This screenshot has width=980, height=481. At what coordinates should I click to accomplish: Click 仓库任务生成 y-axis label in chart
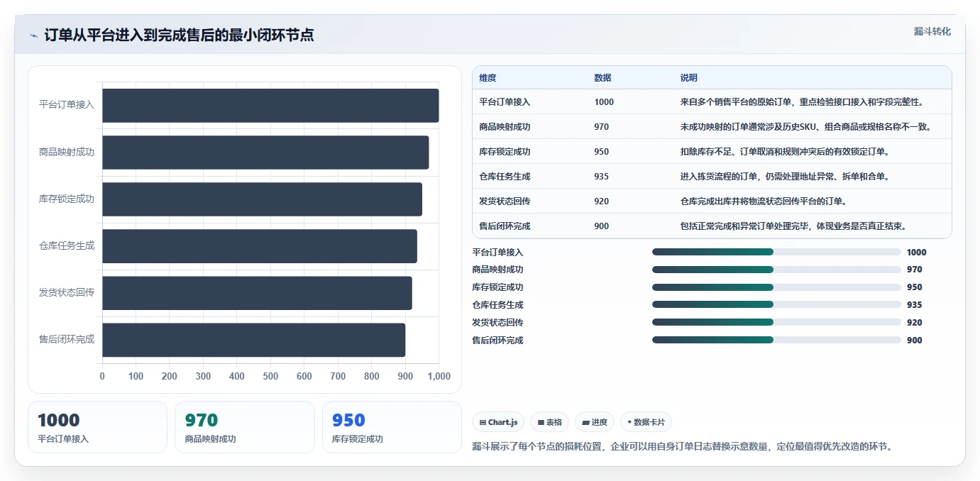click(67, 246)
